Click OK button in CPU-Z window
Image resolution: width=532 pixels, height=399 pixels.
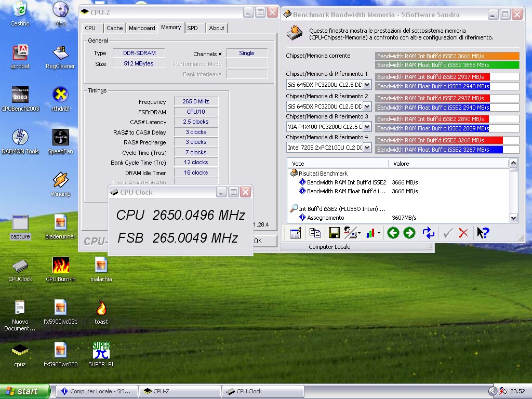pos(264,241)
